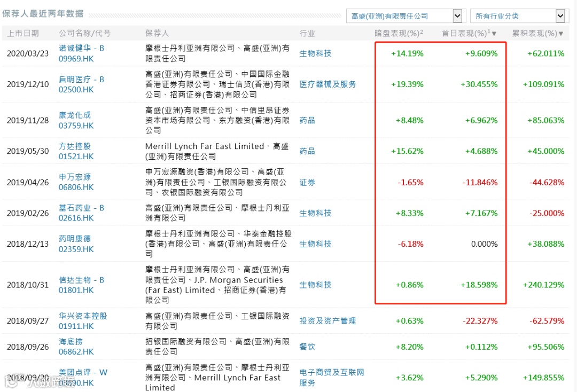Select first-day value +30.455%

click(479, 84)
